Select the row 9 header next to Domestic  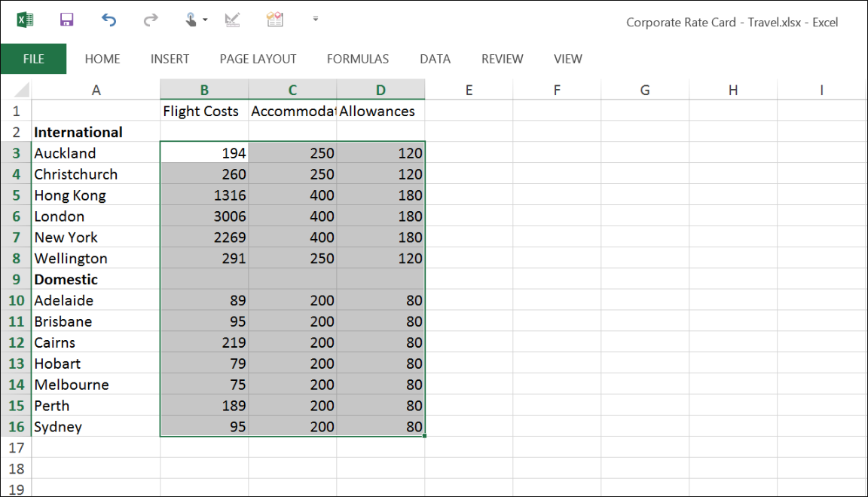coord(16,279)
